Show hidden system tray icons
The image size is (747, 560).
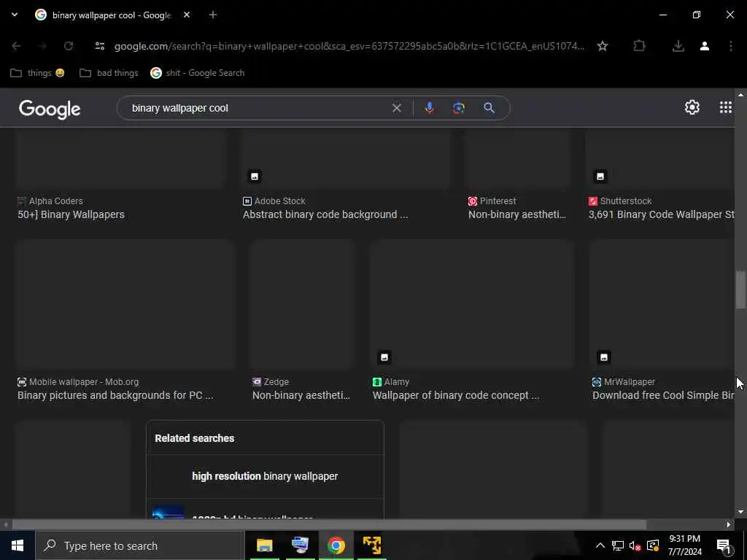click(600, 545)
